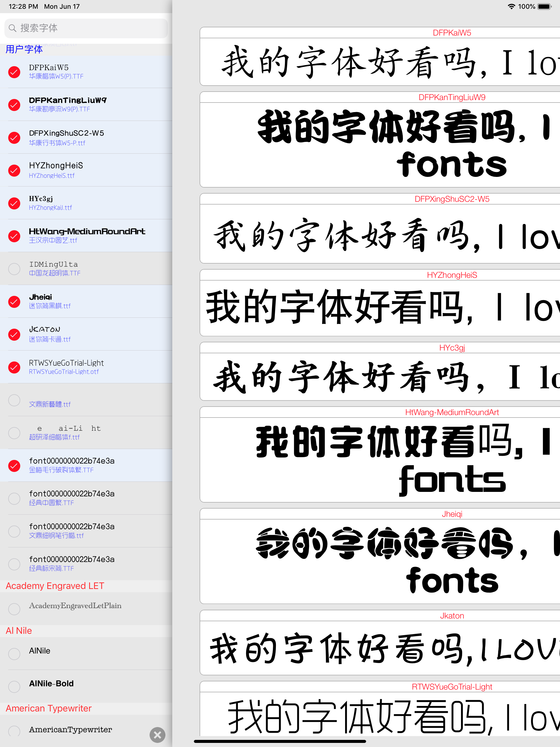Check the 文鼎新藝體.ttf font circle
Image resolution: width=560 pixels, height=747 pixels.
[x=14, y=400]
